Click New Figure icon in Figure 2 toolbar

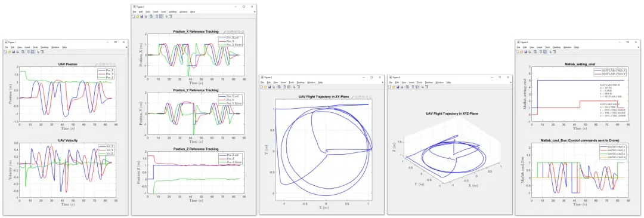coord(134,17)
